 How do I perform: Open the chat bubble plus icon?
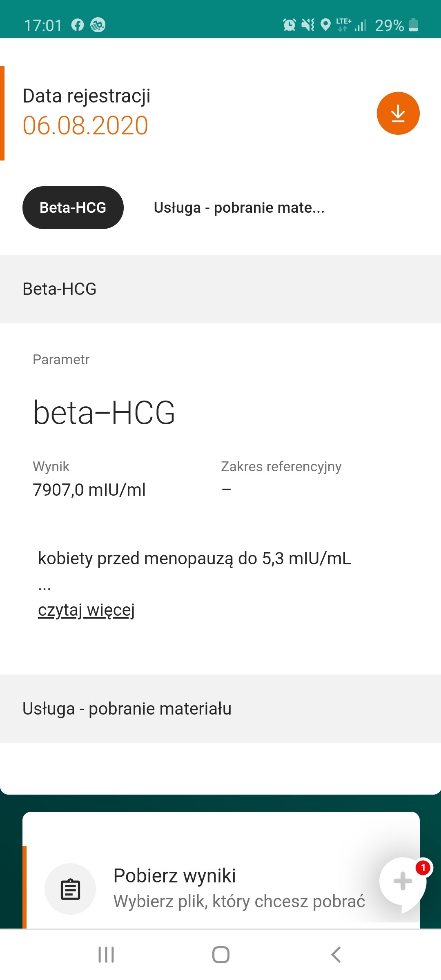tap(402, 881)
